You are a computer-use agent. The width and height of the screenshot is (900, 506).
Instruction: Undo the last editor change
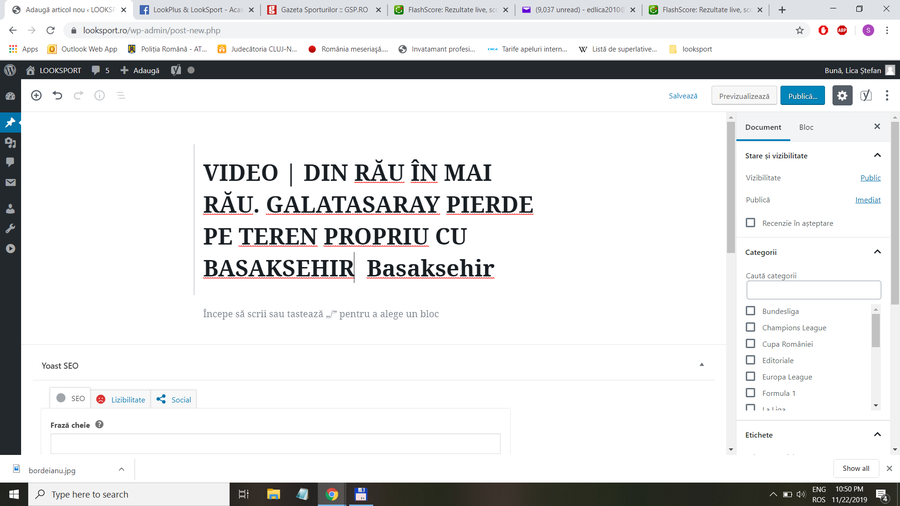(x=57, y=96)
